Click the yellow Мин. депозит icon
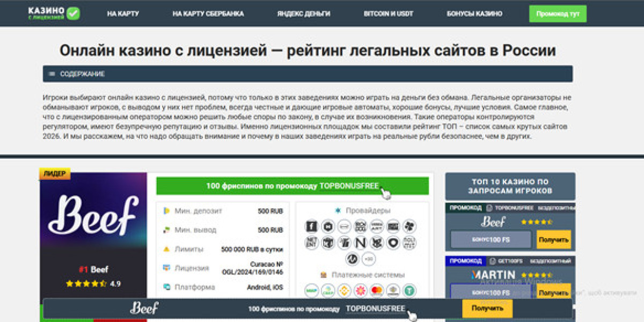 pos(166,210)
